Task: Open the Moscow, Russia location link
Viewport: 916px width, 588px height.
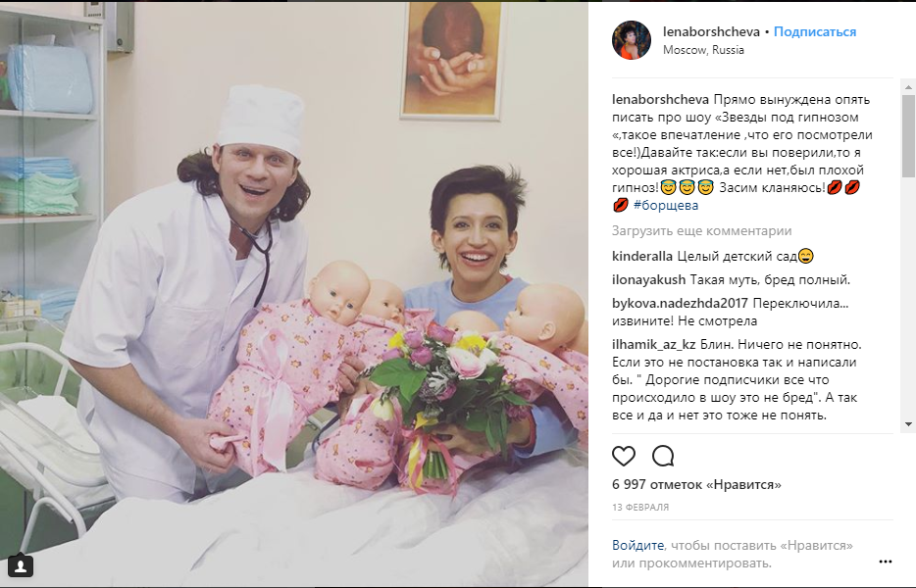Action: click(703, 50)
